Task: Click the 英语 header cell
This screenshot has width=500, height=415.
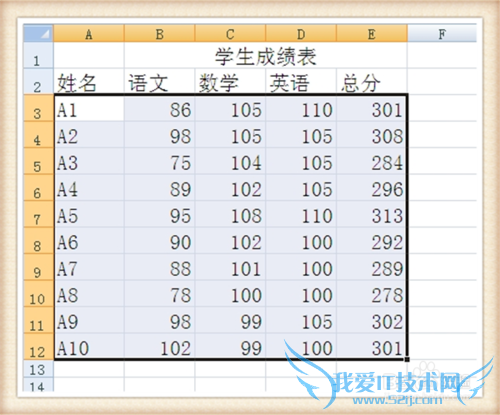Action: [x=301, y=82]
